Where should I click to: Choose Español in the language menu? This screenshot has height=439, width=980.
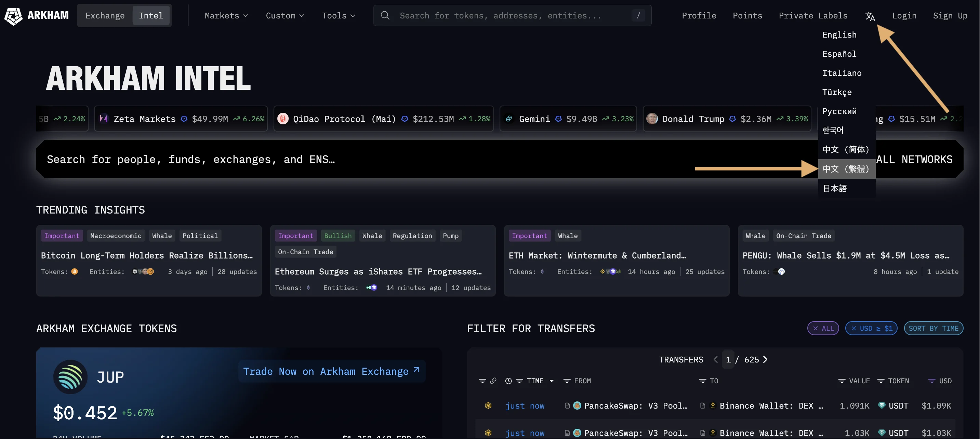point(847,54)
